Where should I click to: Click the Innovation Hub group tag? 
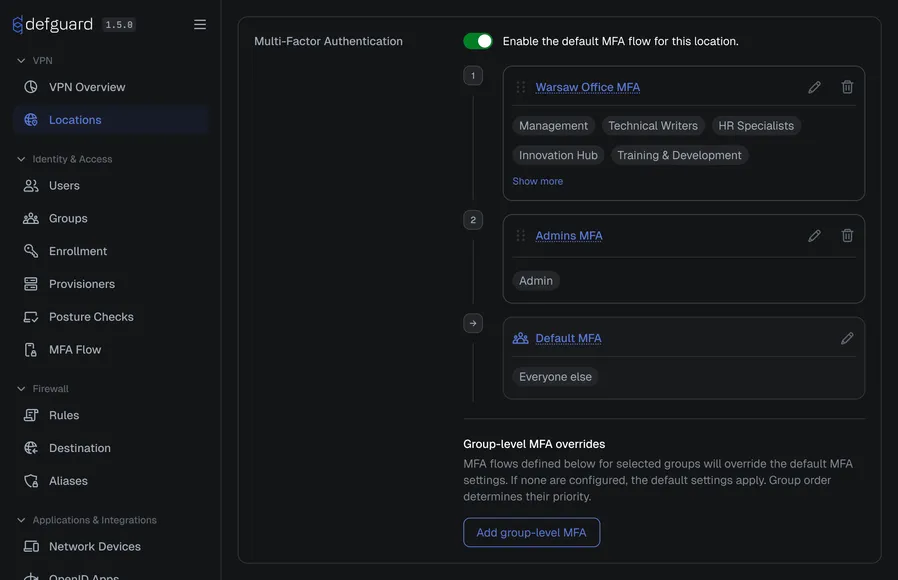coord(558,155)
